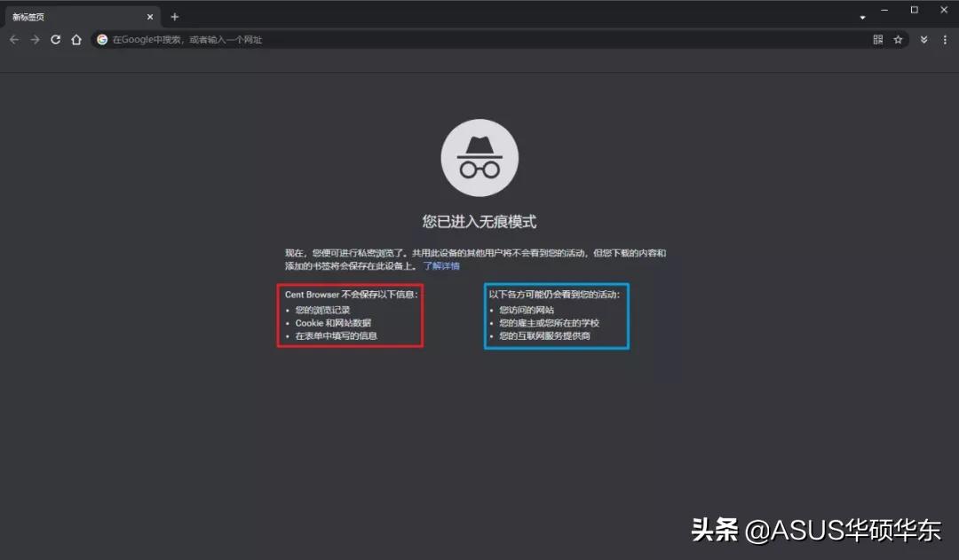The height and width of the screenshot is (560, 959).
Task: Close the 新标签页 tab
Action: pyautogui.click(x=150, y=17)
